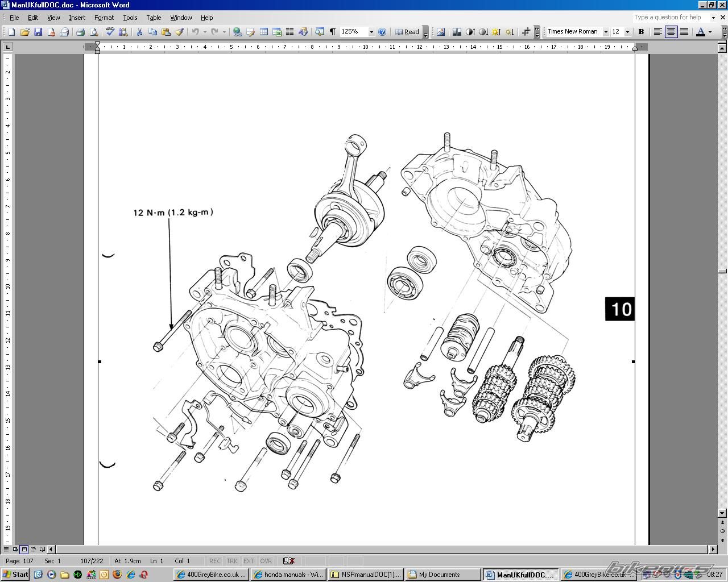Open the Tools menu
Image resolution: width=728 pixels, height=582 pixels.
[x=130, y=18]
